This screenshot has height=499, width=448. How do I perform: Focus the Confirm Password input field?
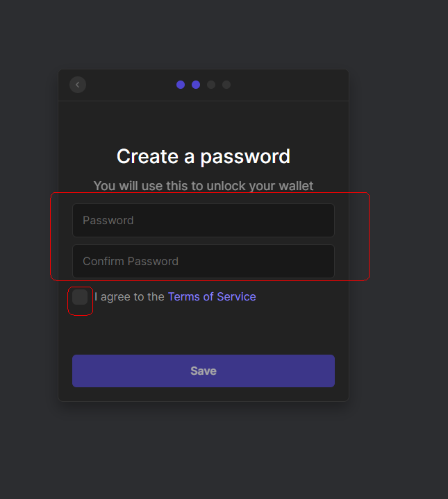203,262
